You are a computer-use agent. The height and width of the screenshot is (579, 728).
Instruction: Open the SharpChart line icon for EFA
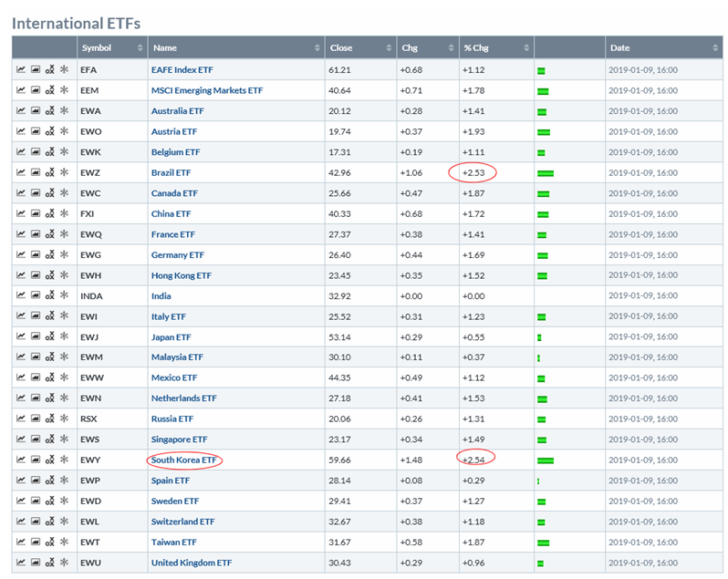20,69
